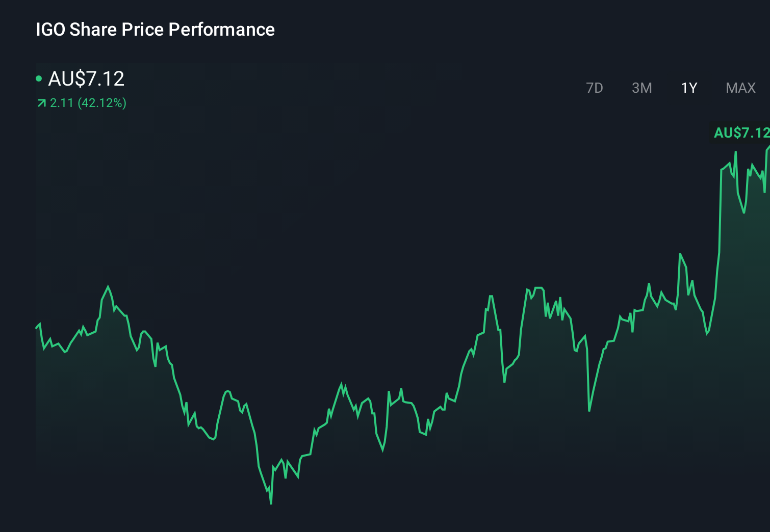Select the 1Y time range tab

tap(688, 88)
